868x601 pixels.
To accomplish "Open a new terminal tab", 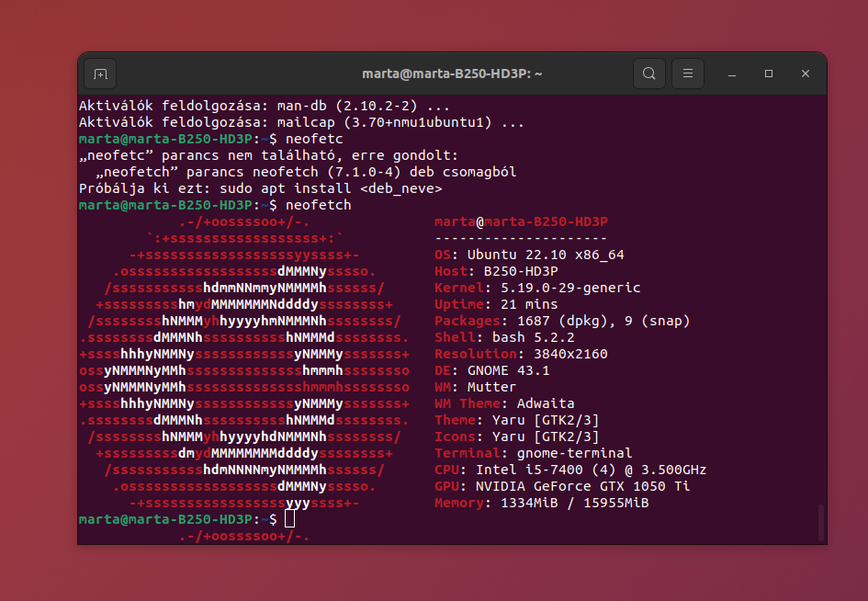I will tap(100, 74).
